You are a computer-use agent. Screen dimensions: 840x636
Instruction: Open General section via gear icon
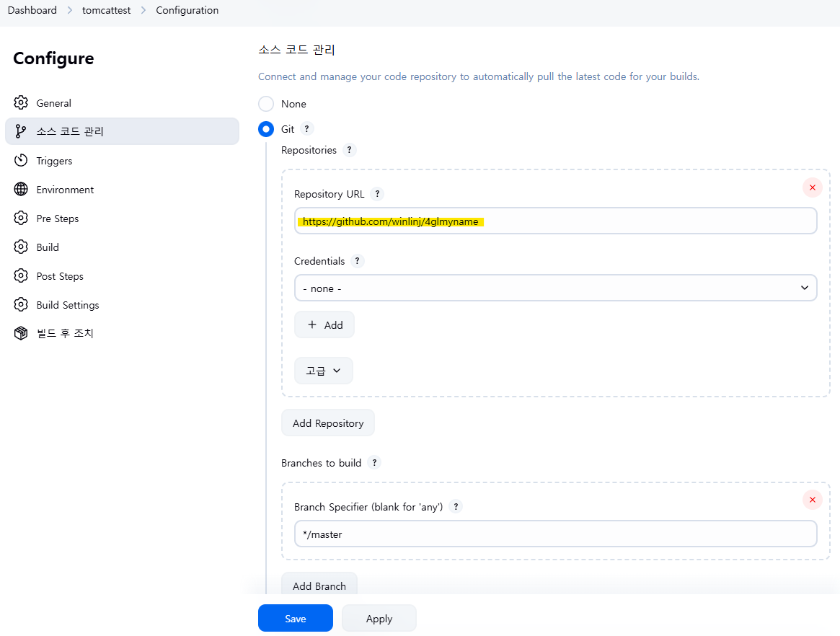(x=21, y=102)
